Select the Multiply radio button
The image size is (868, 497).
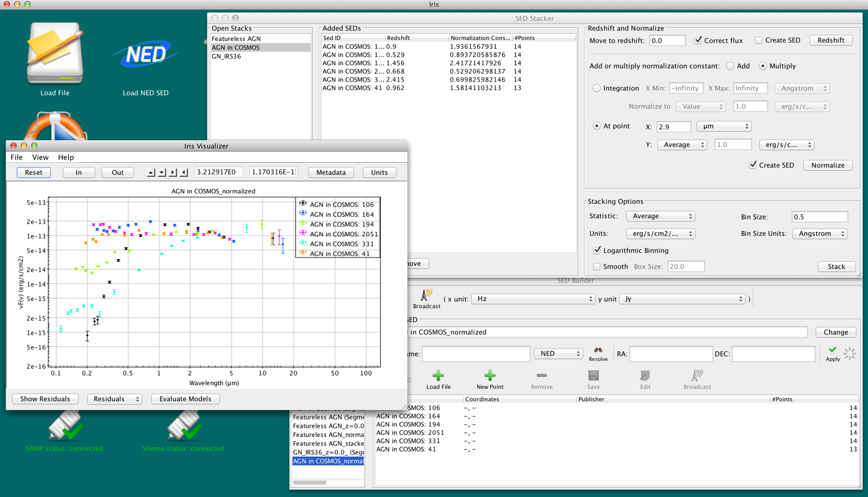tap(762, 66)
